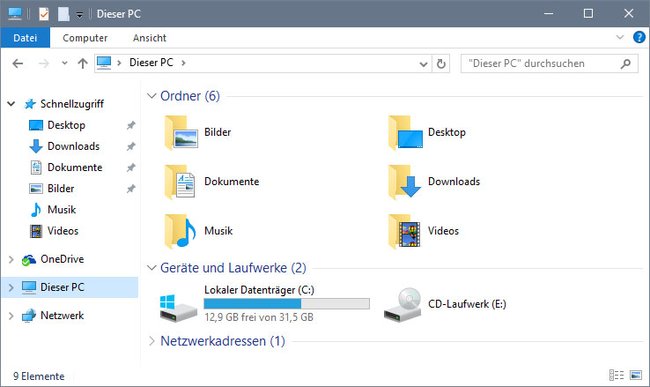Click the search magnifier icon
The width and height of the screenshot is (650, 387).
pos(626,64)
